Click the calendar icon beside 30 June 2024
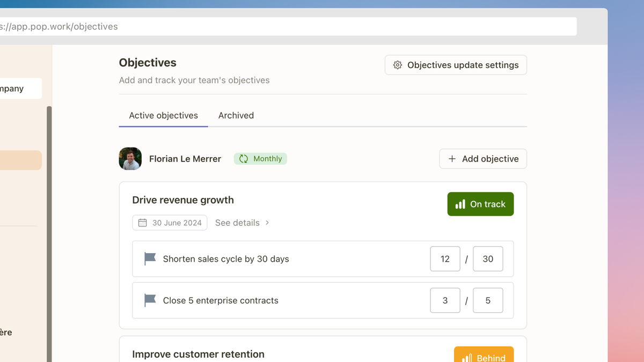The height and width of the screenshot is (362, 644). 142,222
